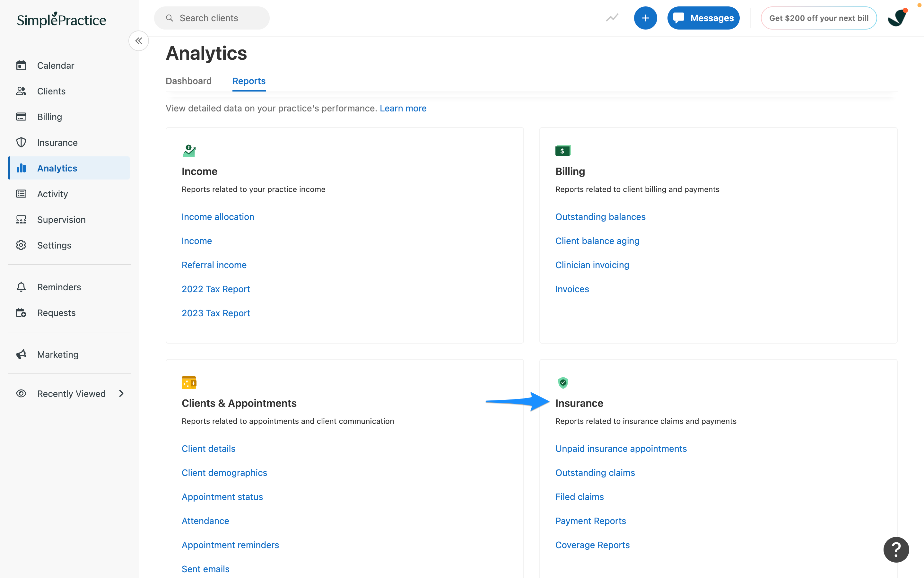This screenshot has height=578, width=924.
Task: Open the Referral income report
Action: pyautogui.click(x=214, y=265)
